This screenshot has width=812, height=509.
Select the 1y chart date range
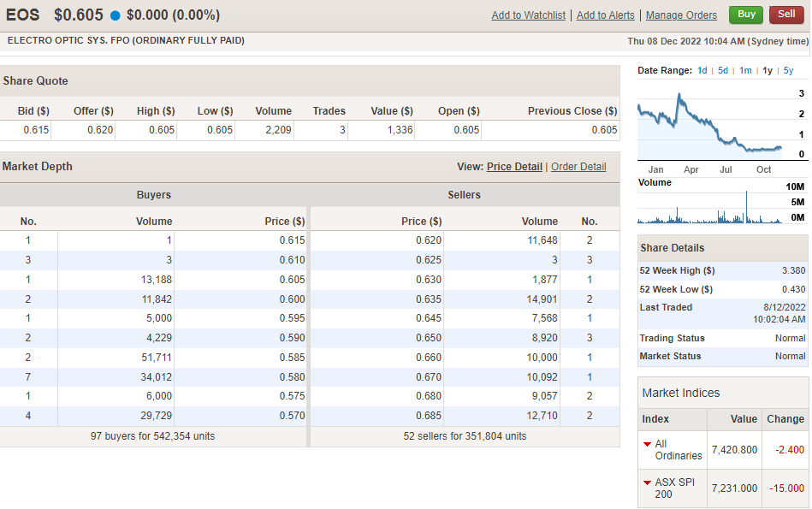pos(767,70)
